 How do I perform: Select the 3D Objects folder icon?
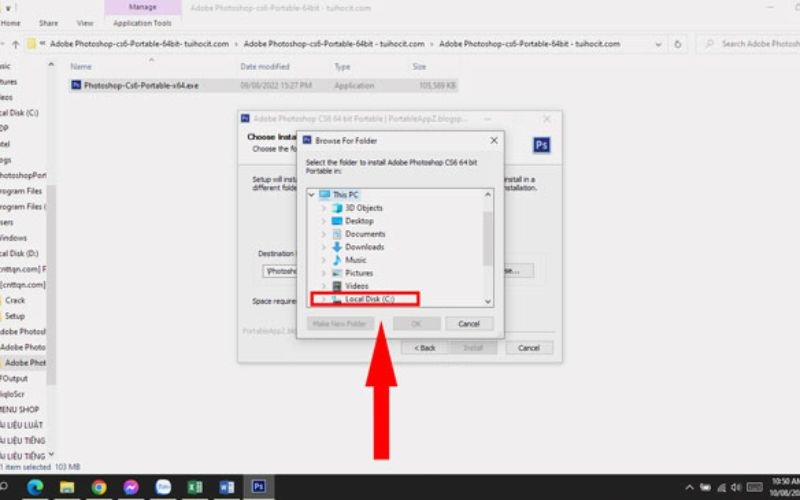(x=337, y=208)
